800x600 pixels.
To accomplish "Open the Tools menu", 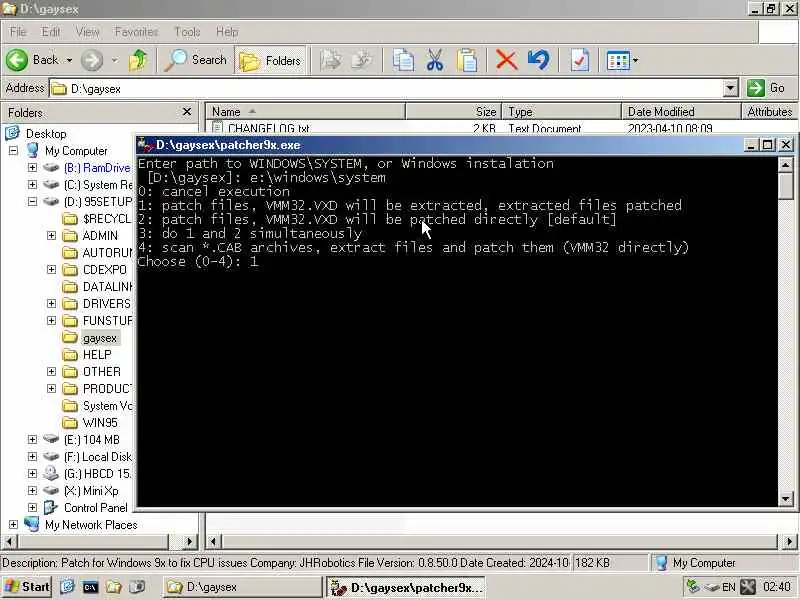I will coord(187,32).
